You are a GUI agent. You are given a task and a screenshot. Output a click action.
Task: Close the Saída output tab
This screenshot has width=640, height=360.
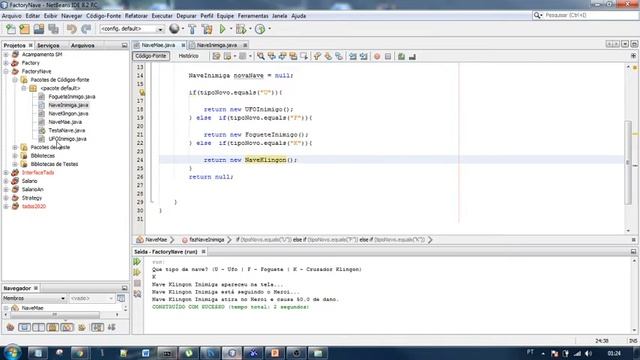[203, 252]
